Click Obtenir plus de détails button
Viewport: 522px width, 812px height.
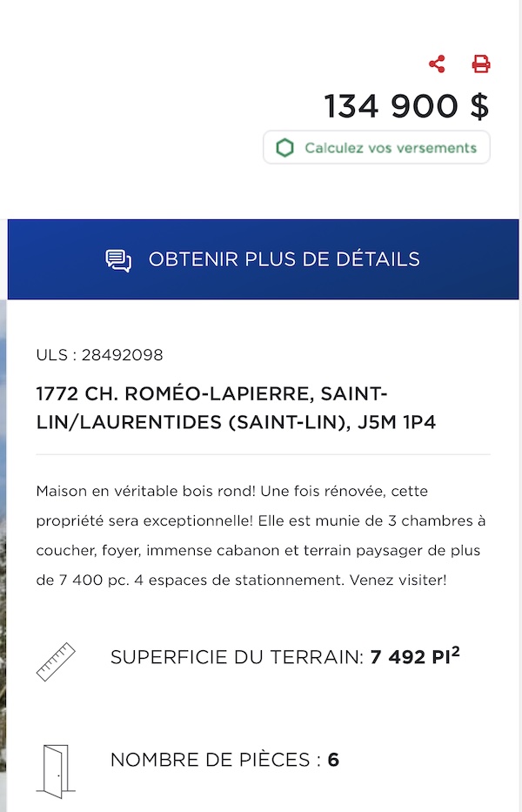263,259
